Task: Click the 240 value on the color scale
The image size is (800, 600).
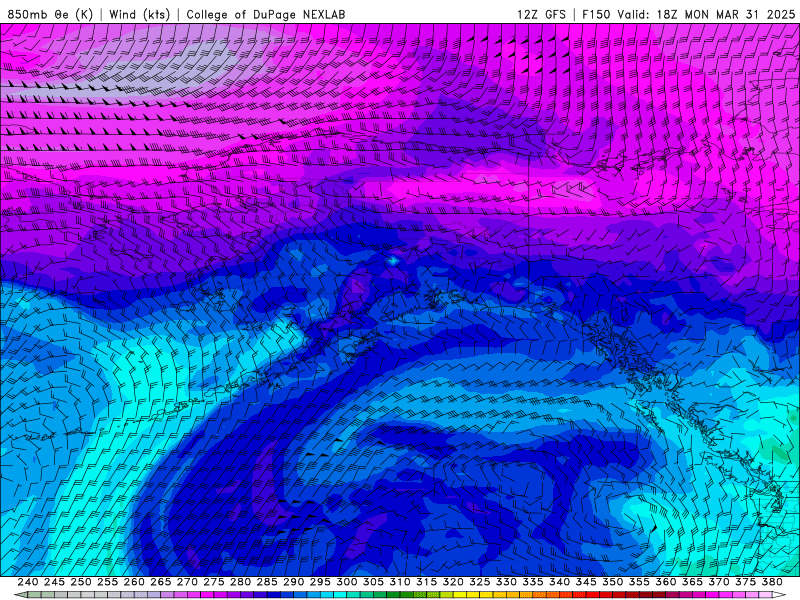Action: [28, 582]
